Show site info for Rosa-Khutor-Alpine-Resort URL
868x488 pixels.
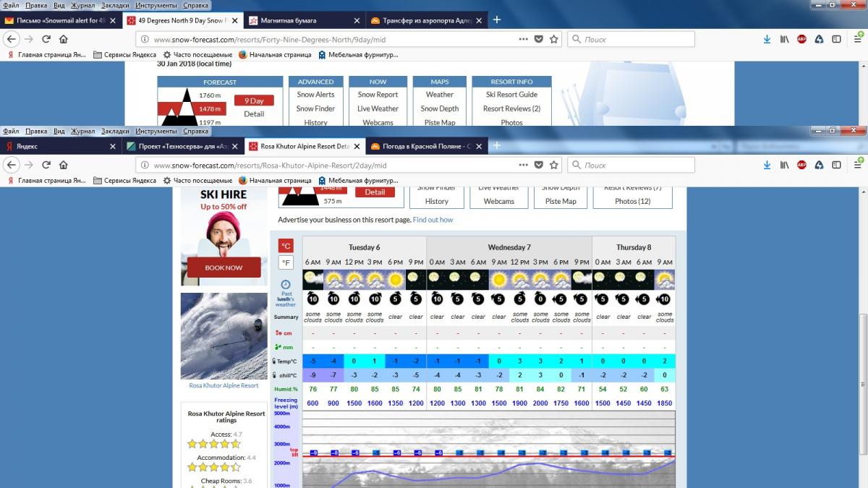click(x=145, y=166)
